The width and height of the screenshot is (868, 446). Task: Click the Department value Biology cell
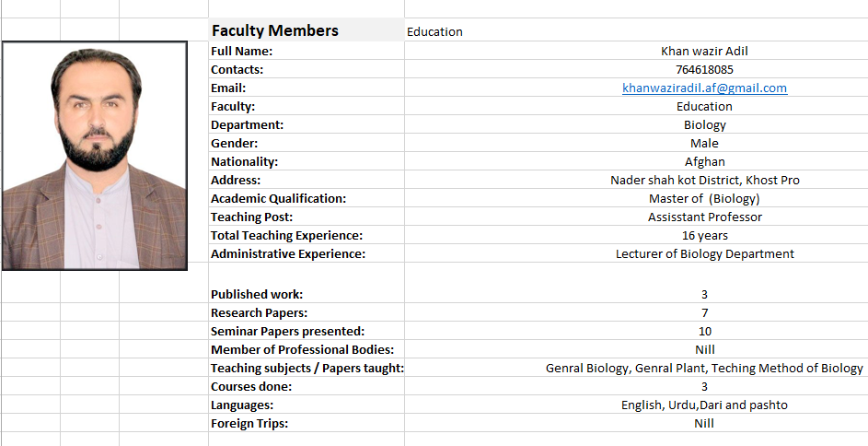point(636,124)
